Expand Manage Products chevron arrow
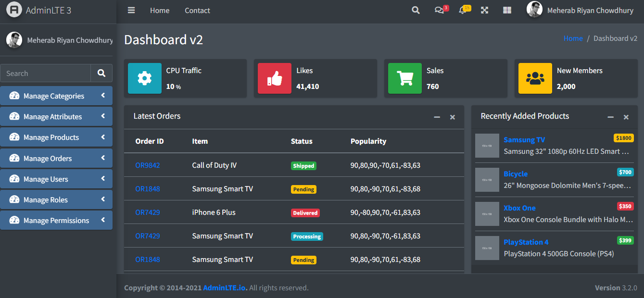The height and width of the screenshot is (298, 644). (103, 137)
